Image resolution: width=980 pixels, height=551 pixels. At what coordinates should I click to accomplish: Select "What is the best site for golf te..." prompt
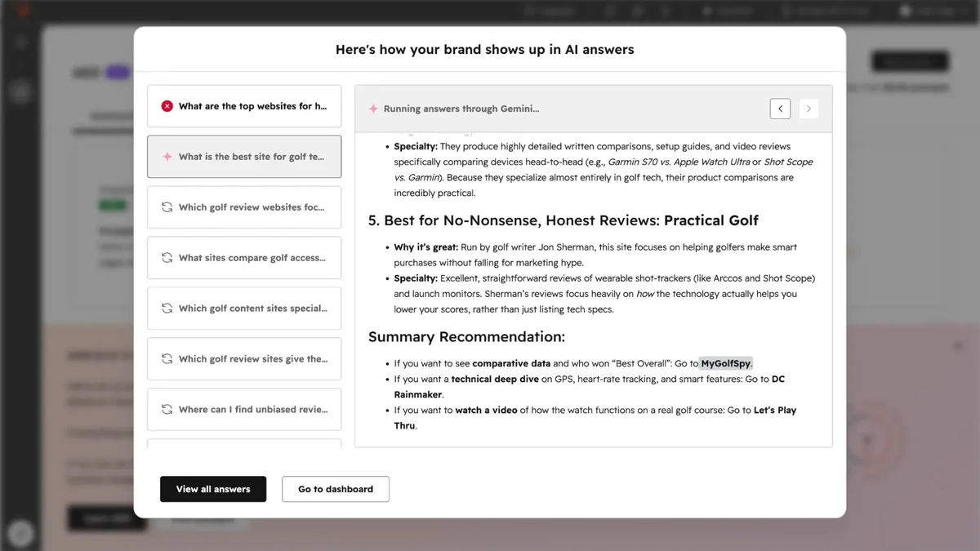[x=244, y=157]
